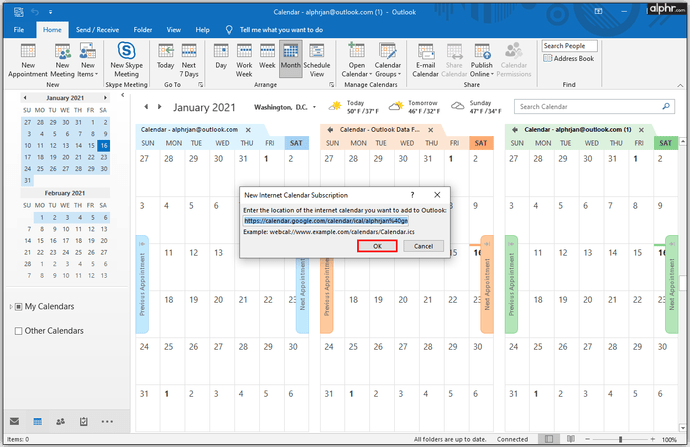
Task: Collapse the folder pane
Action: [123, 95]
